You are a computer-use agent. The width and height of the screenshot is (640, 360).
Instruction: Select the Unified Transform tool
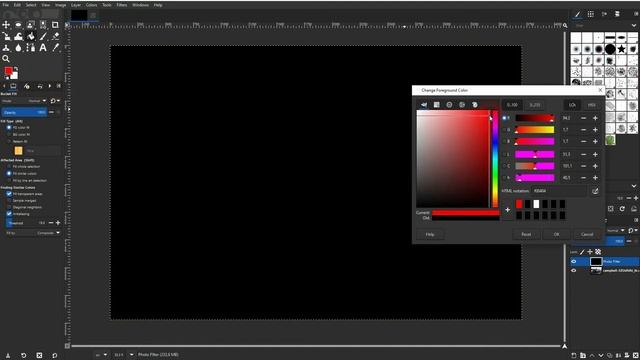(x=6, y=36)
